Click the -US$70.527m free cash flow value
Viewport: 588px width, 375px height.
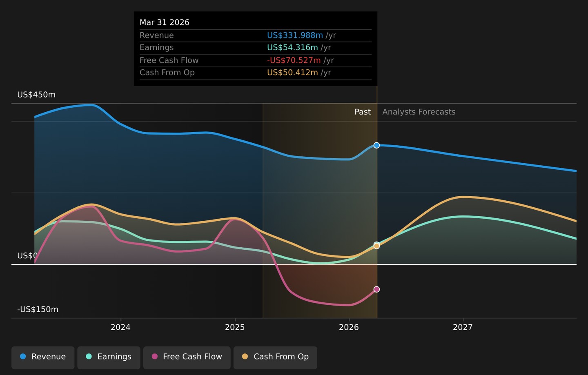(x=294, y=60)
